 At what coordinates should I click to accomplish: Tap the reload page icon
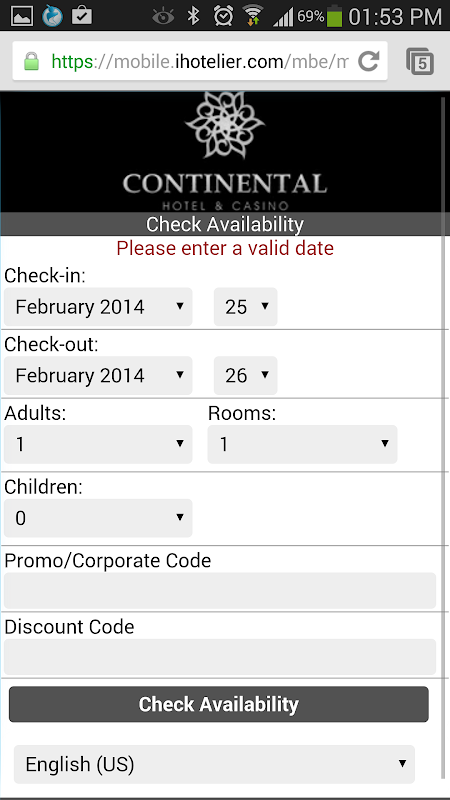pos(368,61)
